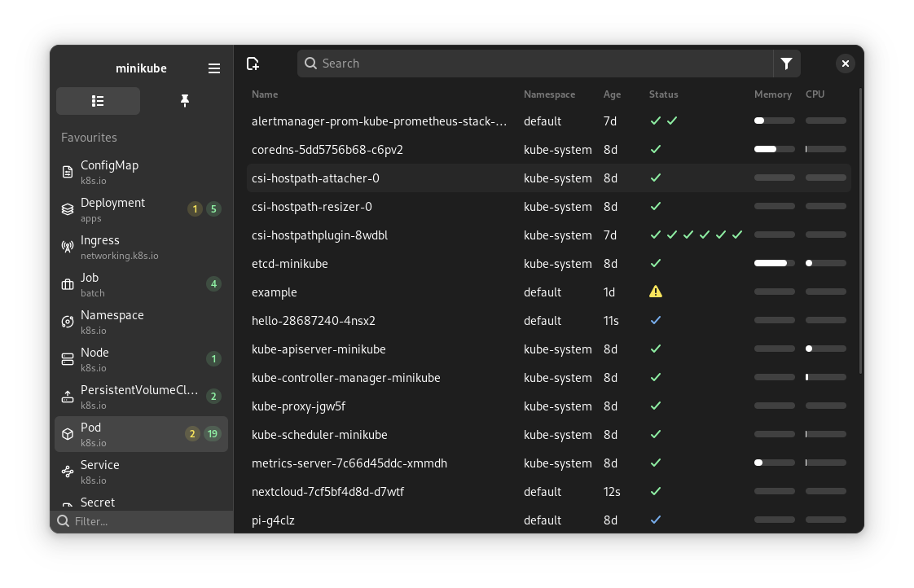Switch to the list view tab

[x=98, y=101]
